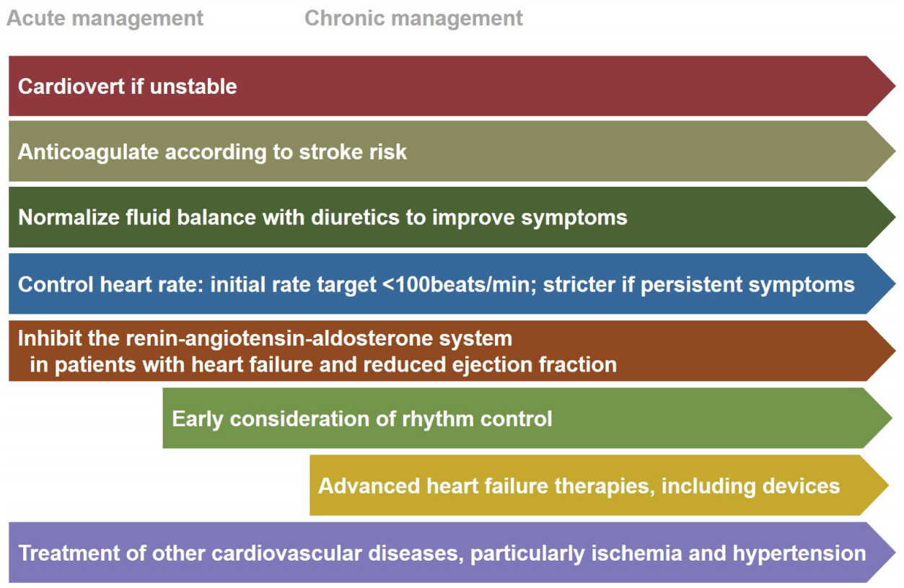Viewport: 904px width, 588px height.
Task: Select the 'Normalize fluid balance with diuretics' bar
Action: click(x=452, y=217)
